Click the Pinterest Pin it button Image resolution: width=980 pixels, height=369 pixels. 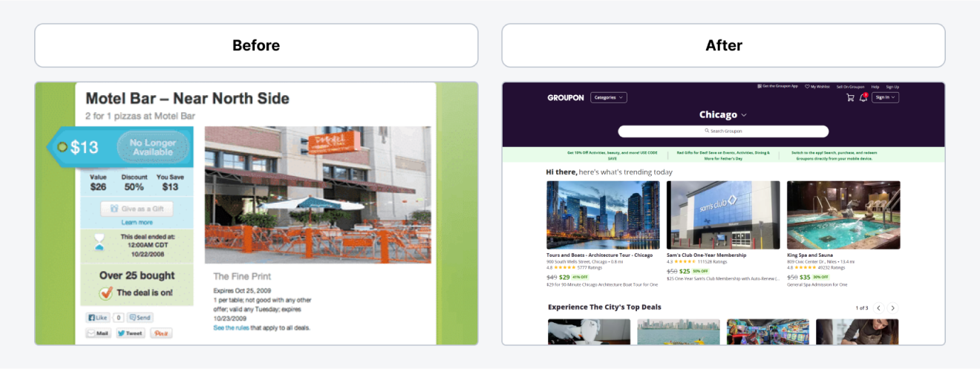[161, 333]
